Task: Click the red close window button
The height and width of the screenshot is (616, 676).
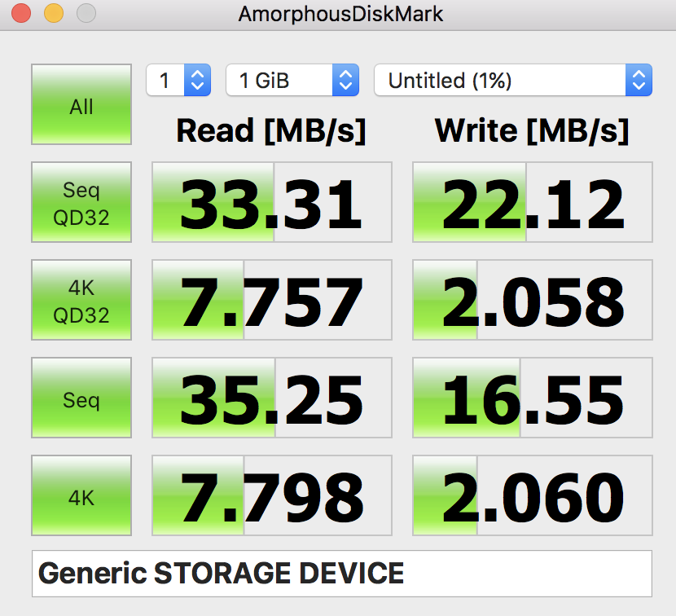Action: 21,13
